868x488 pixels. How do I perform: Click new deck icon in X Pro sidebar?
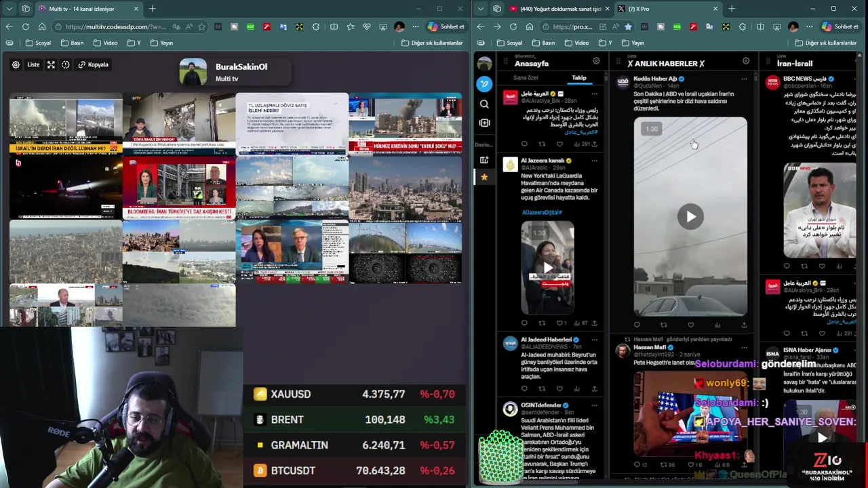[484, 160]
